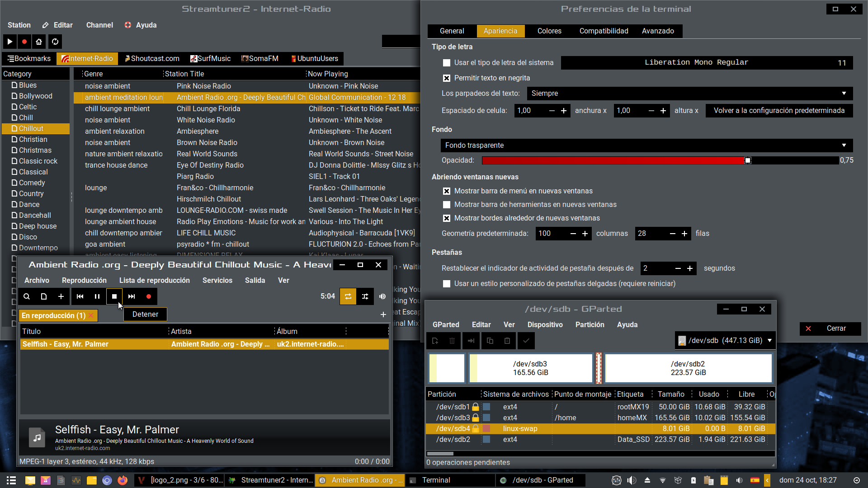Increase the cell spacing anchura value

tap(564, 111)
